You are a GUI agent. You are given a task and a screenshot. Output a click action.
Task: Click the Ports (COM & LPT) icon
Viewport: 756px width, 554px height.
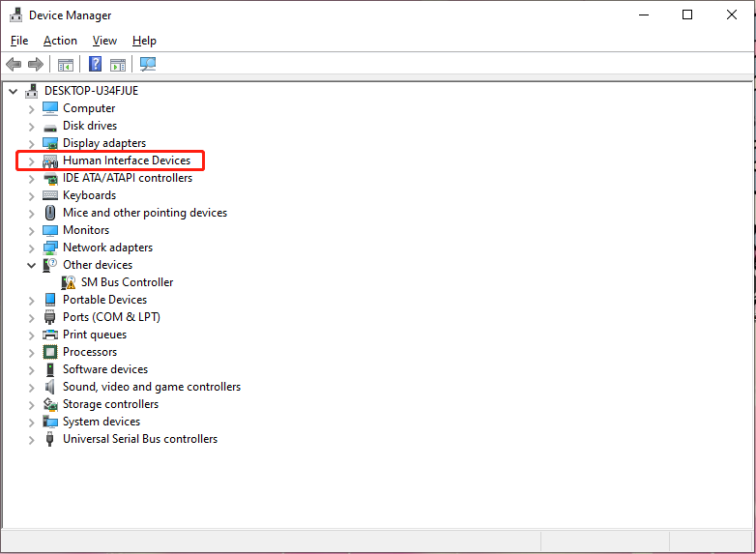pos(50,317)
